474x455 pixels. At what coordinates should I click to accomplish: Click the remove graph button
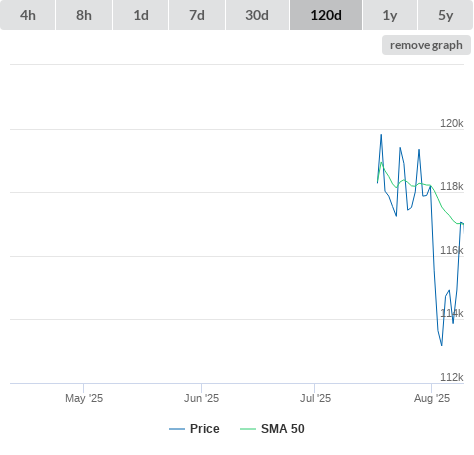click(426, 45)
